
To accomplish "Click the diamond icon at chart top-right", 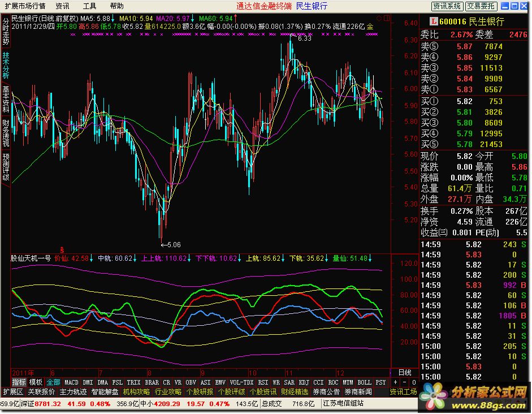I will [x=379, y=18].
